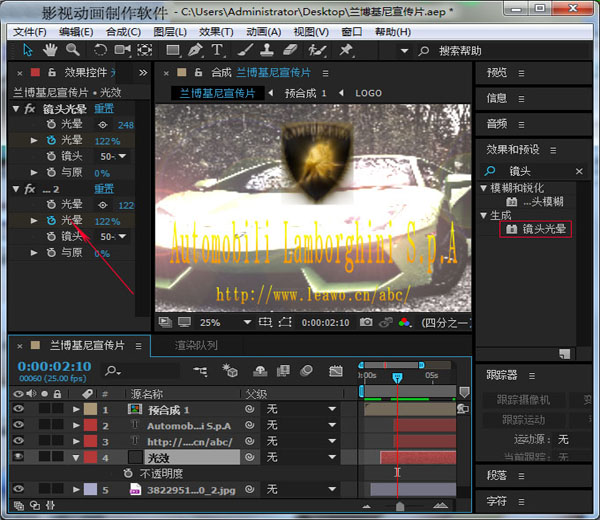
Task: Select the Puppet Pin tool
Action: [346, 50]
